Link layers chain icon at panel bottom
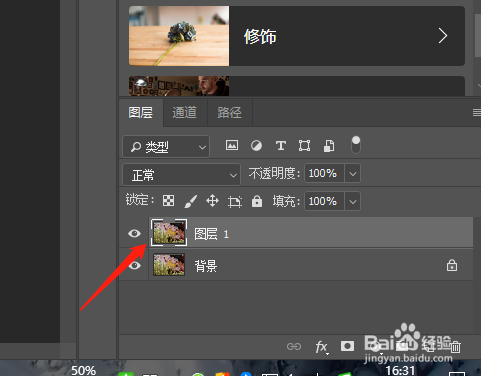 pyautogui.click(x=294, y=347)
